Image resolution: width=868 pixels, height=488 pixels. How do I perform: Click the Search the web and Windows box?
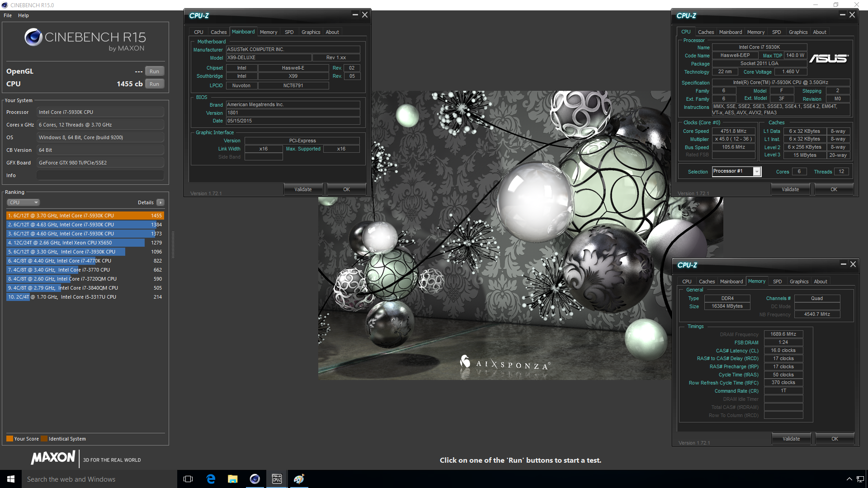point(99,479)
